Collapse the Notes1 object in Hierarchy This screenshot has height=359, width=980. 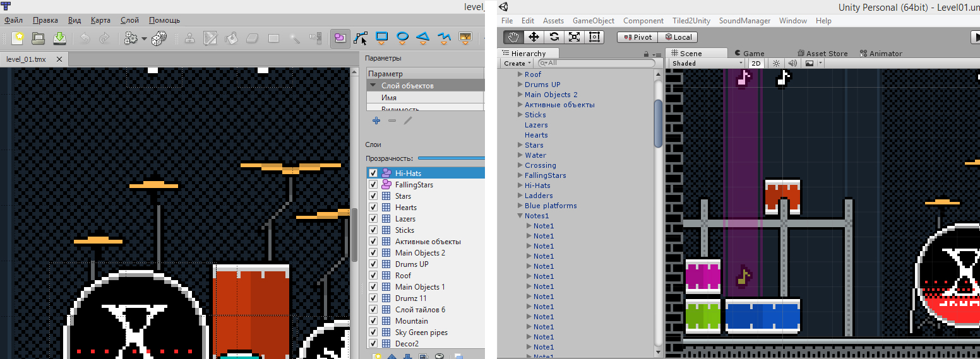(x=520, y=216)
